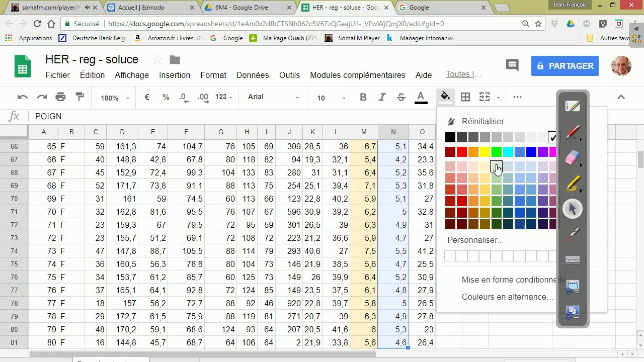
Task: Open Couleurs en alternance option
Action: point(508,297)
